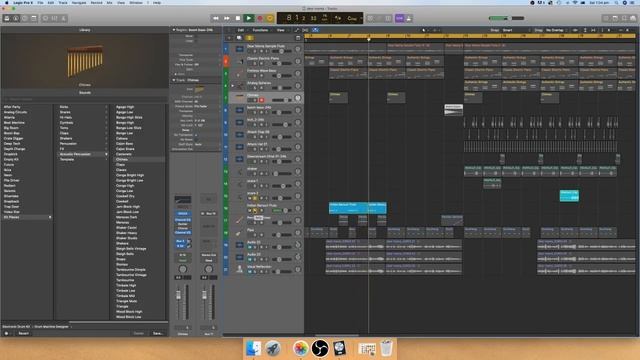Click the master volume slider in the control bar
The image size is (640, 360).
coord(507,18)
